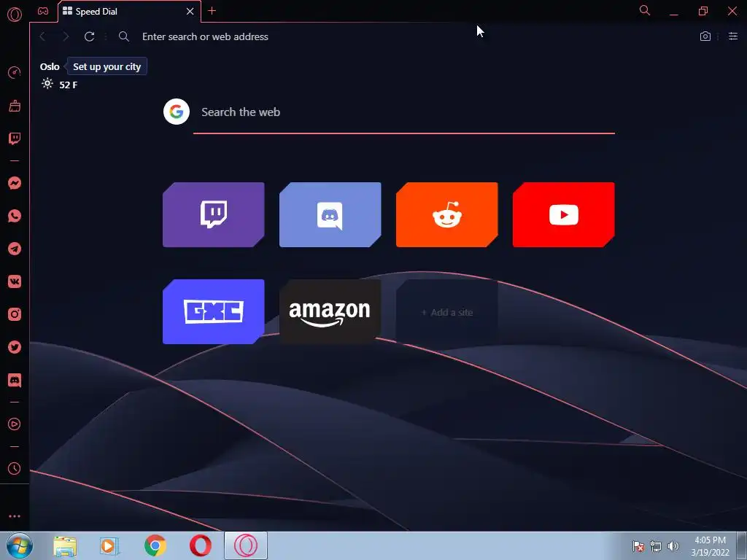This screenshot has width=747, height=560.
Task: Open the YouTube speed dial tile
Action: [x=564, y=215]
